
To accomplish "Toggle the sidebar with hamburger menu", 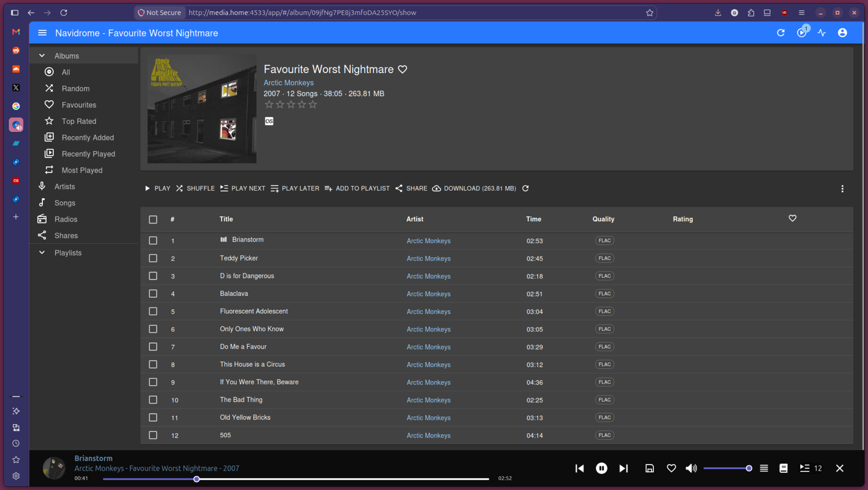I will (x=42, y=33).
